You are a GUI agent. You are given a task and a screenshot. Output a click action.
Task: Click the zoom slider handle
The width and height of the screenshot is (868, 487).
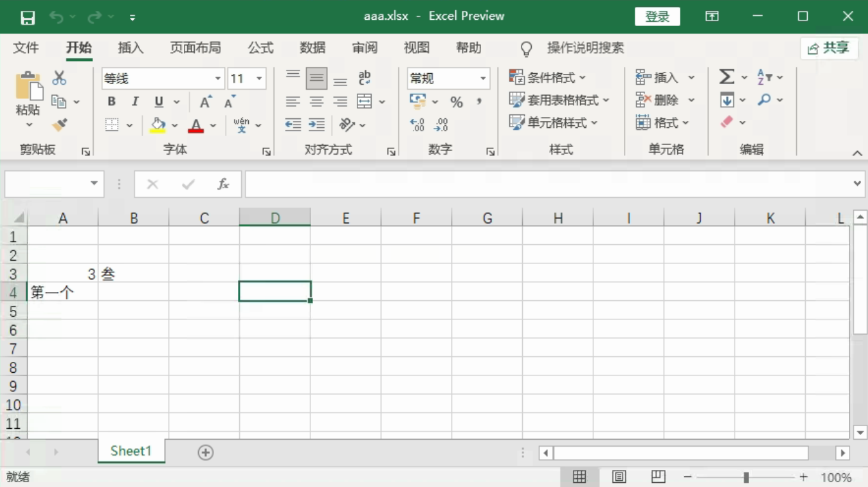[x=746, y=477]
